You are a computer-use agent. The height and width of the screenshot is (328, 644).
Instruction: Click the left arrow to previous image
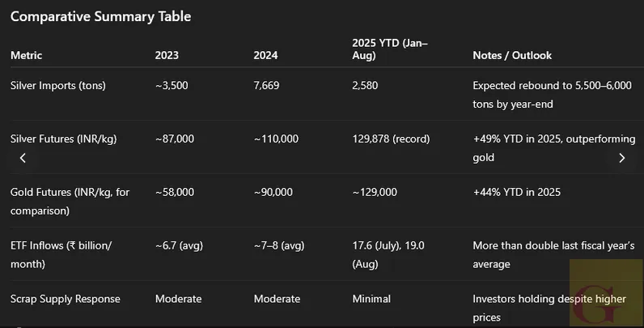23,158
